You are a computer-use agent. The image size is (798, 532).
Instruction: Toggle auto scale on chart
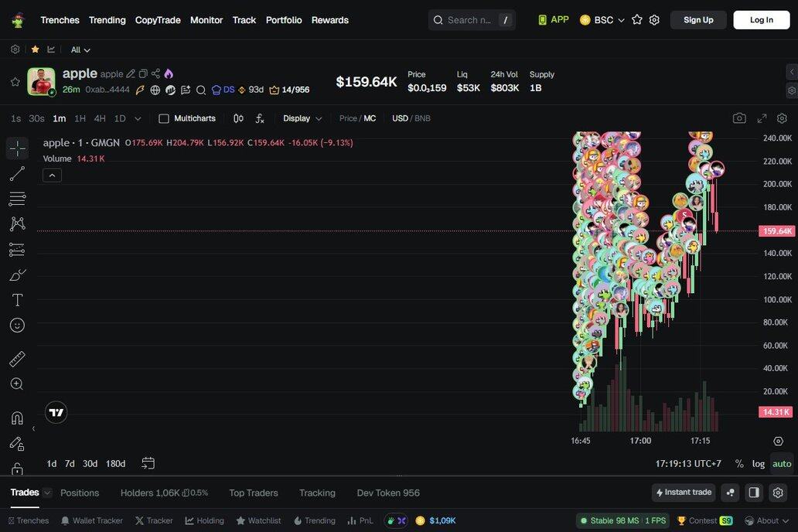(782, 464)
